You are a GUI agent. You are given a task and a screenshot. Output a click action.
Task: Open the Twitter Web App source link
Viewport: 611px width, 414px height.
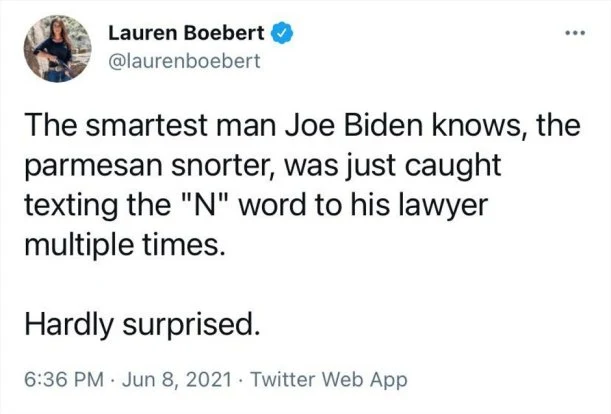click(329, 380)
